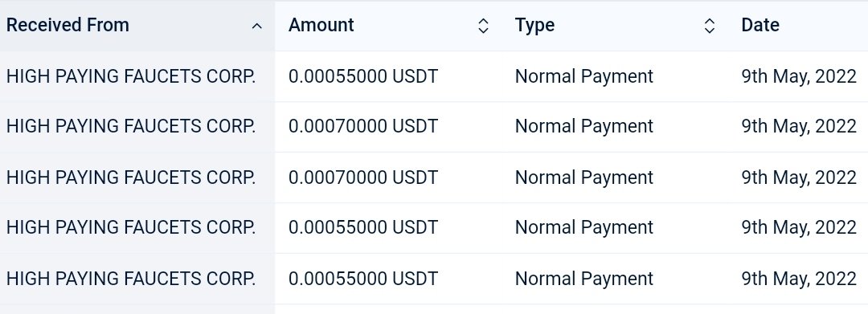Click the Received From sort arrow icon

click(x=256, y=26)
